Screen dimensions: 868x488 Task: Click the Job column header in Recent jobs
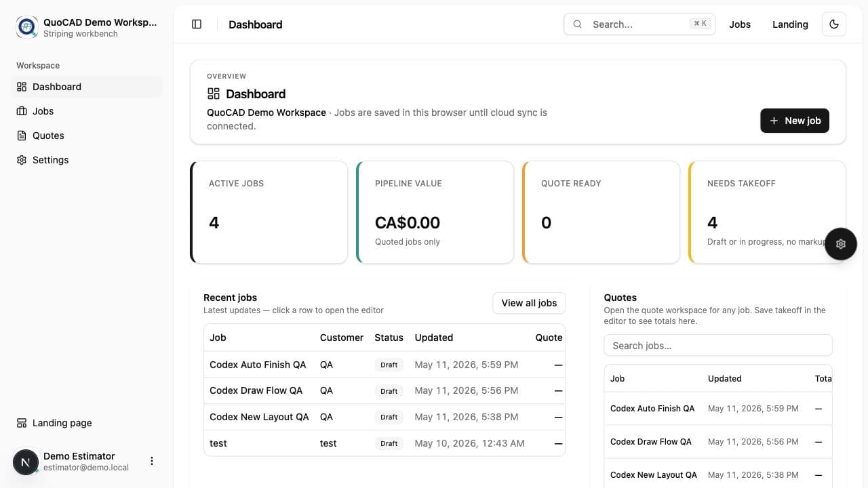pos(218,338)
